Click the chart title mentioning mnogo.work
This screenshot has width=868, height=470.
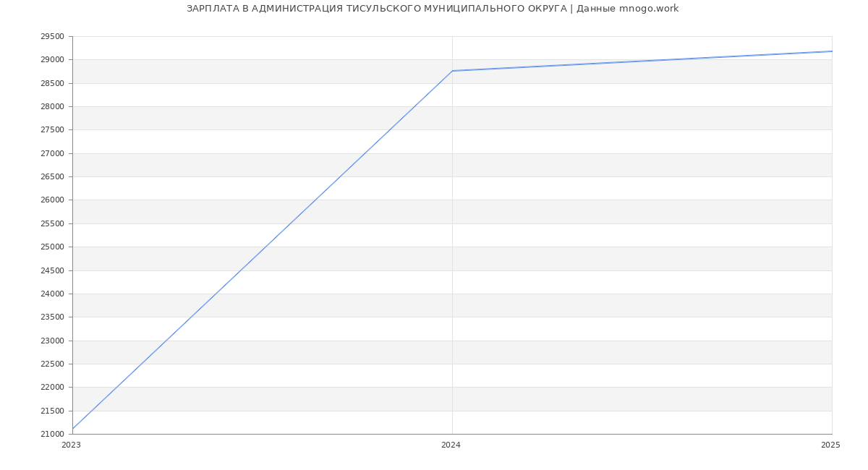click(x=433, y=9)
